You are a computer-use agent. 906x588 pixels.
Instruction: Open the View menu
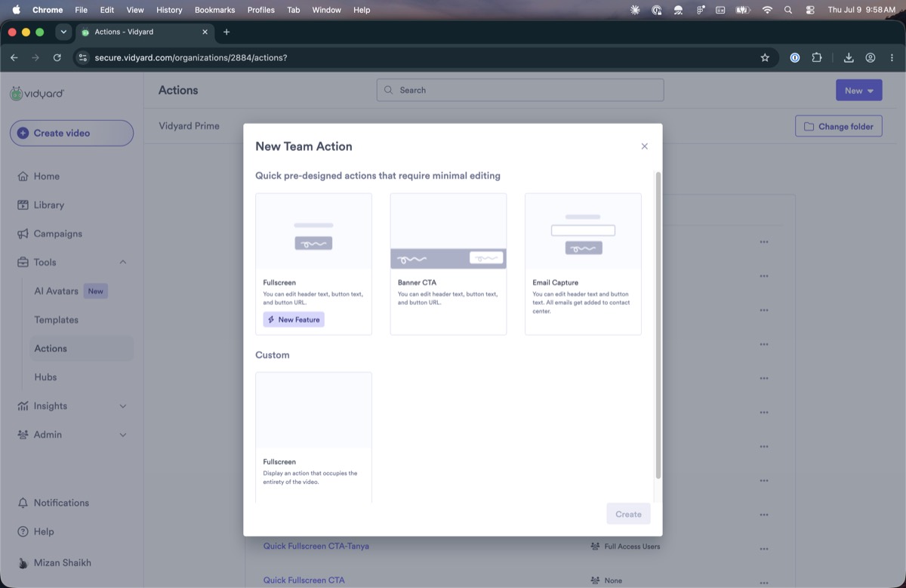pyautogui.click(x=135, y=10)
